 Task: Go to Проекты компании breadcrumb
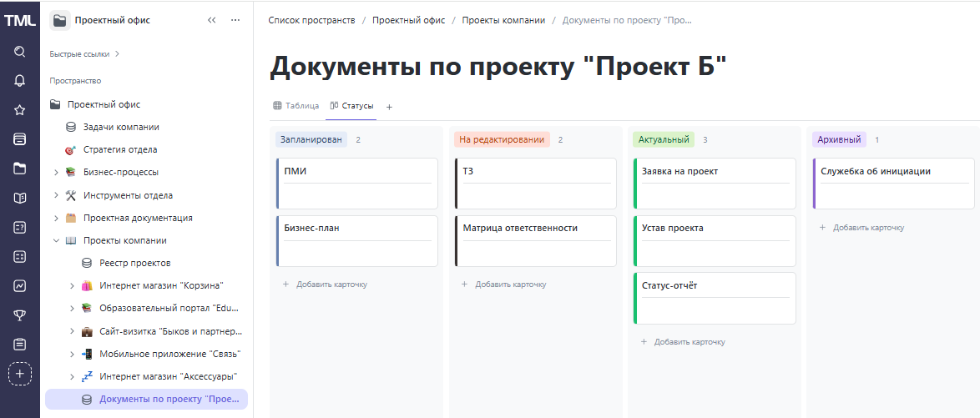tap(503, 20)
